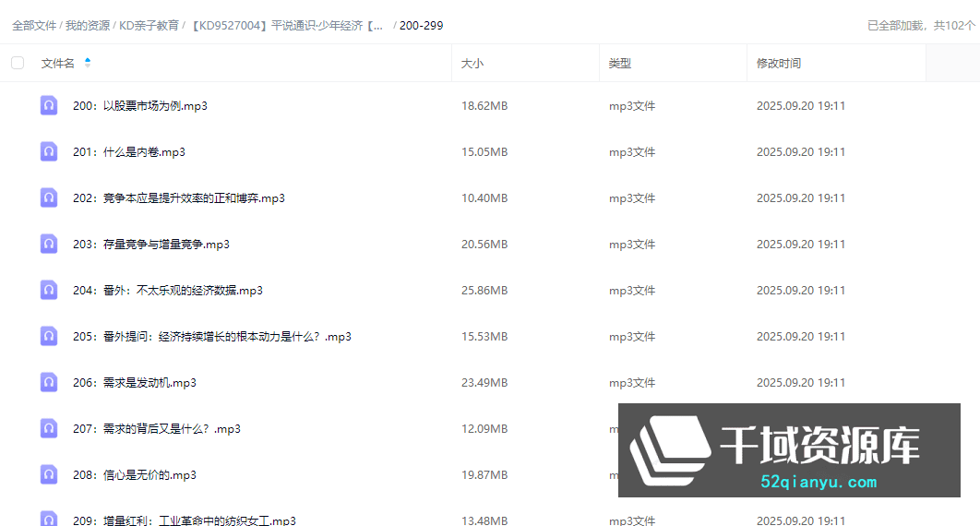This screenshot has height=526, width=980.
Task: Open 204：番外：不太乐观的经济数据.mp3
Action: tap(168, 291)
